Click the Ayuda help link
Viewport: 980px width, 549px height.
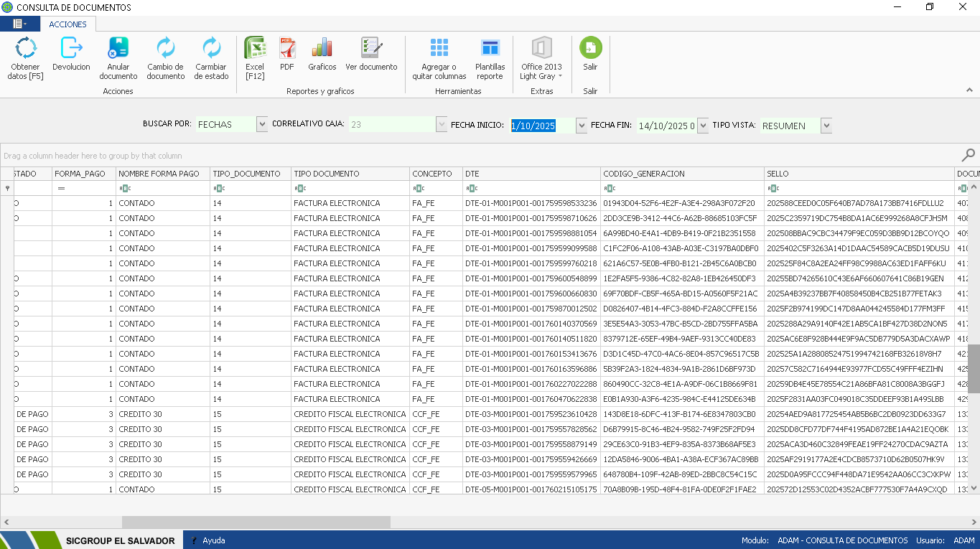click(213, 540)
